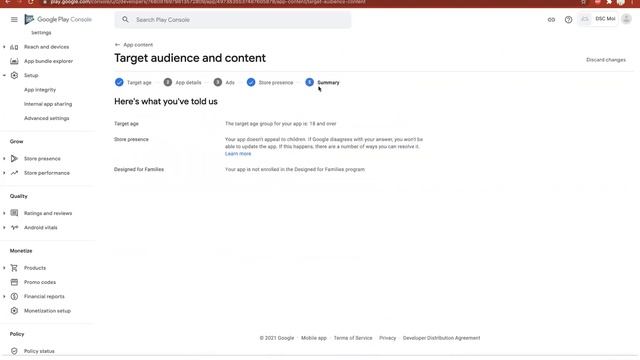Go to the Target age step
The height and width of the screenshot is (360, 640).
click(x=133, y=82)
